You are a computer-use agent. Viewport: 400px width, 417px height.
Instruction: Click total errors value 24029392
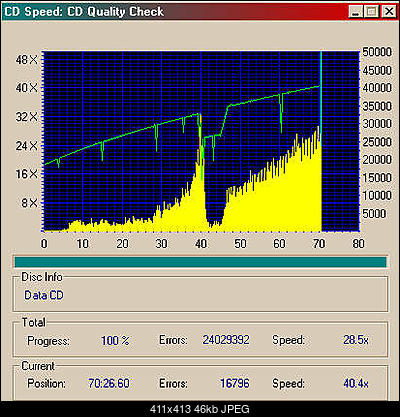click(x=226, y=340)
